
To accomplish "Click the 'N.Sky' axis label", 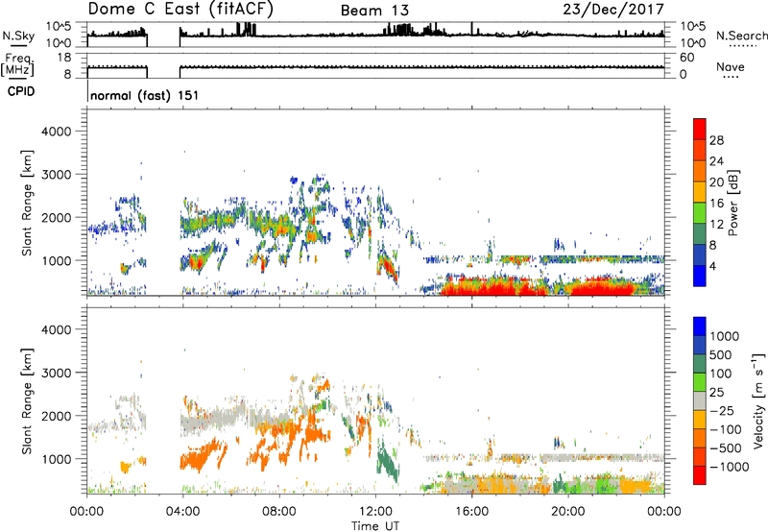I will [x=18, y=36].
